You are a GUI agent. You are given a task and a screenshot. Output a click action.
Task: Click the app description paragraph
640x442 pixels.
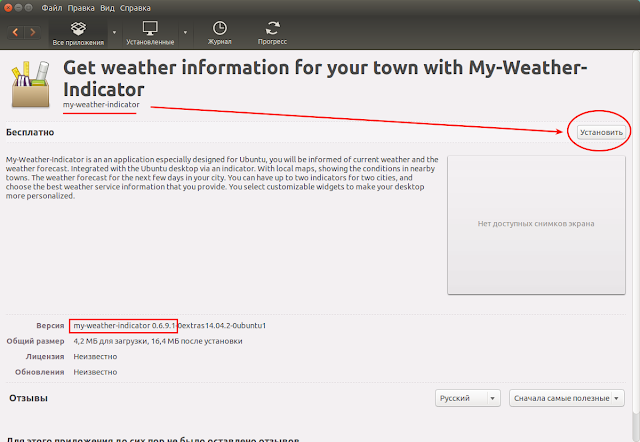(x=222, y=178)
